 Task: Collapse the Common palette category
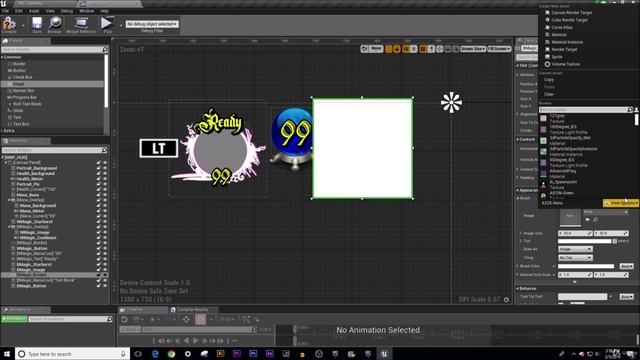click(x=2, y=57)
